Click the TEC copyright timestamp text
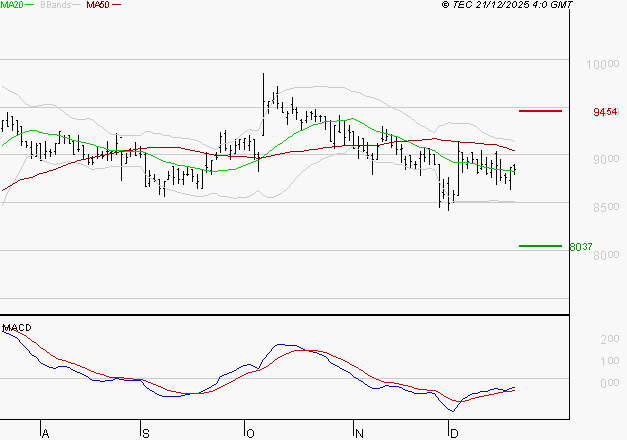 coord(507,5)
